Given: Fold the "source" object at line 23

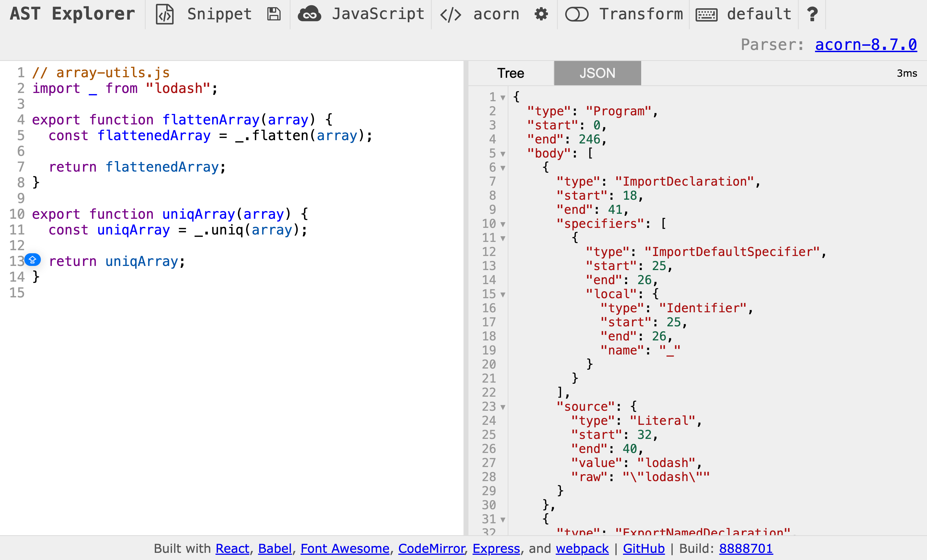Looking at the screenshot, I should pos(503,407).
